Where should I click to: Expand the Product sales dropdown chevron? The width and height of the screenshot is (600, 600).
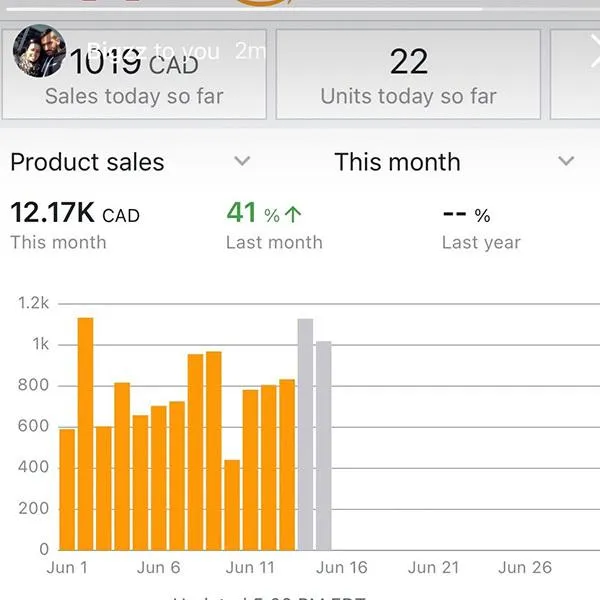(242, 161)
